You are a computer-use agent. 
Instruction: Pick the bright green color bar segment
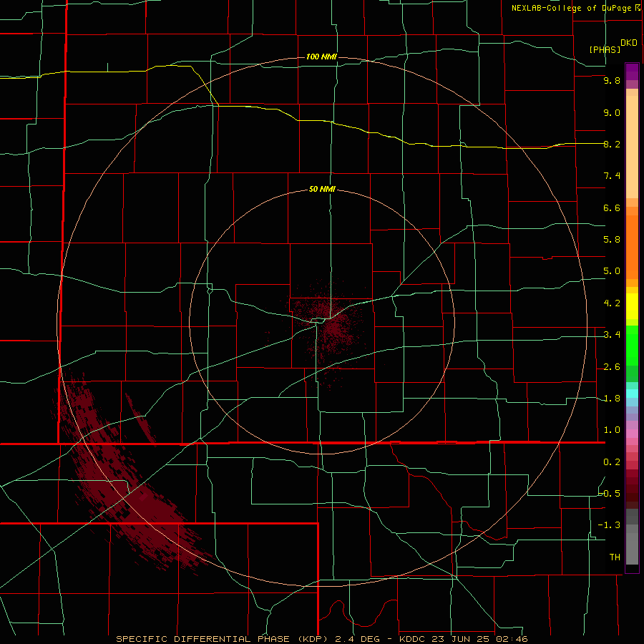pyautogui.click(x=632, y=346)
